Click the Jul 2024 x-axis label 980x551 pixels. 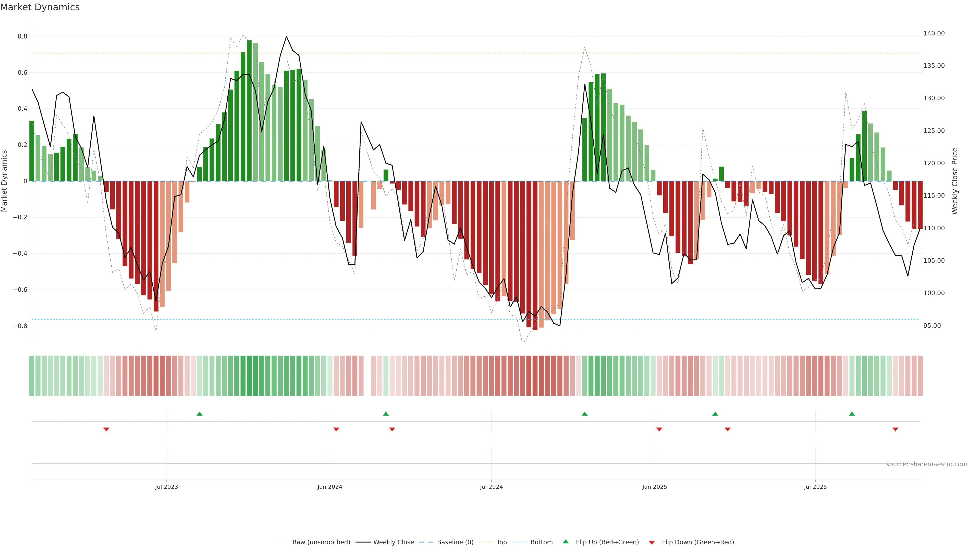pyautogui.click(x=491, y=487)
